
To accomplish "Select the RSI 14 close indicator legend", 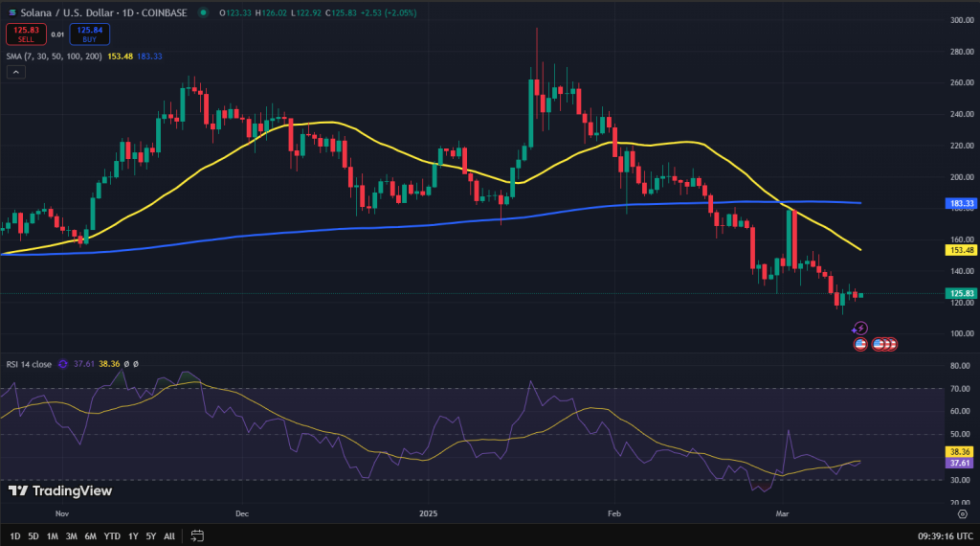I will [29, 364].
